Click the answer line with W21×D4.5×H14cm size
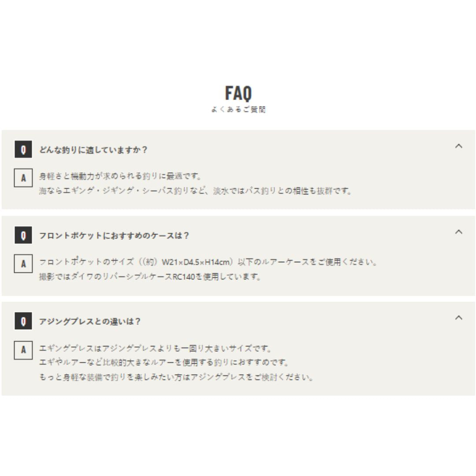This screenshot has height=476, width=476. [x=208, y=262]
